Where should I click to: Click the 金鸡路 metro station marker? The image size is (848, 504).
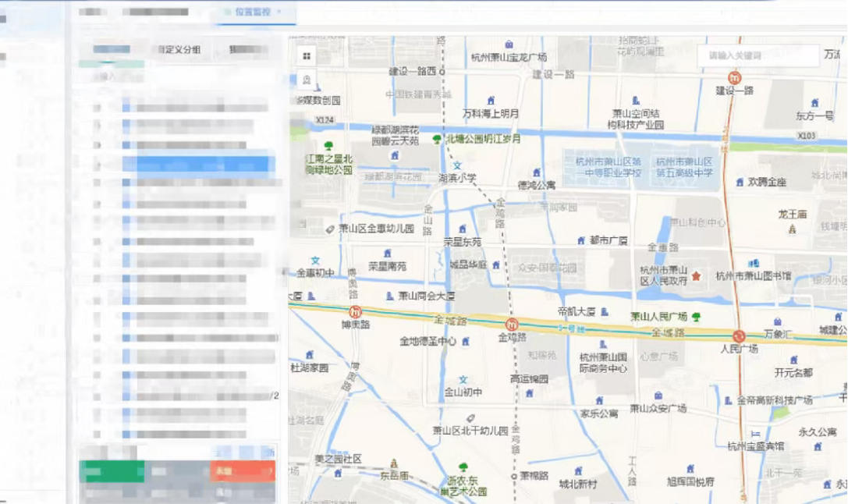[x=513, y=325]
